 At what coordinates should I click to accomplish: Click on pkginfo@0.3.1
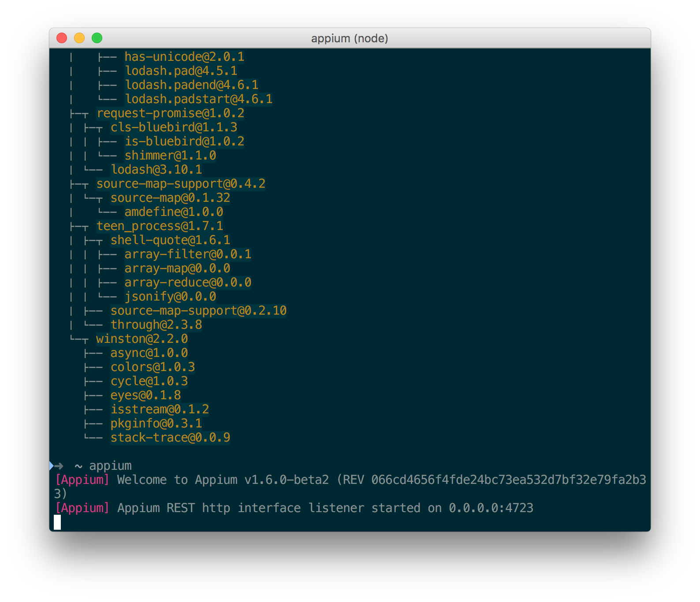156,424
